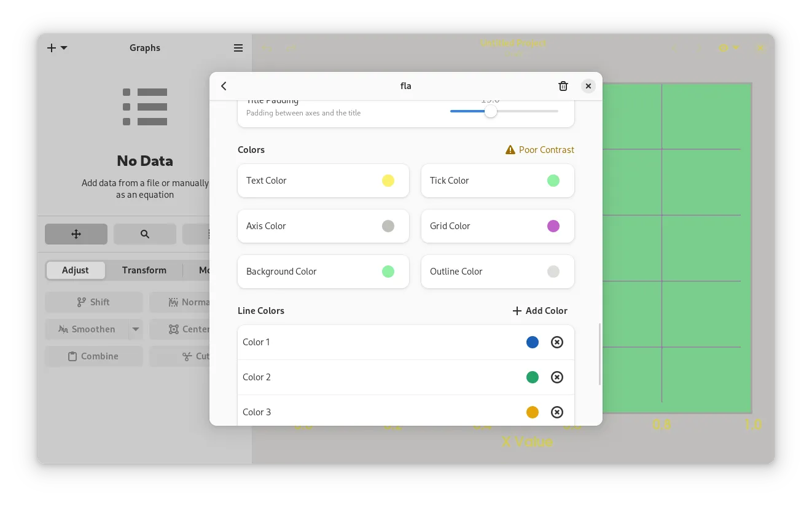
Task: Click the back arrow in dialog header
Action: point(224,86)
